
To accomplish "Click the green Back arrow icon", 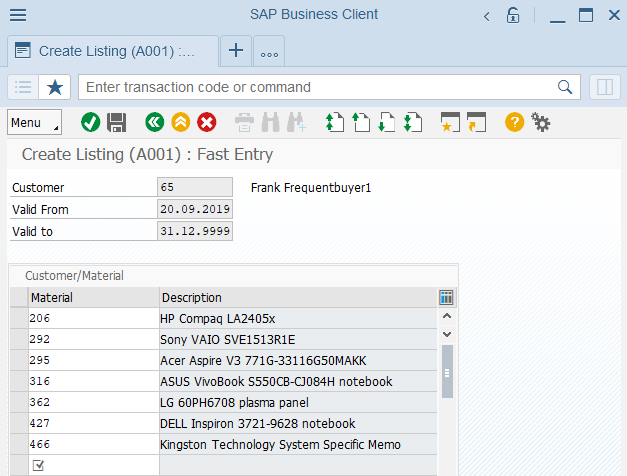I will coord(155,122).
